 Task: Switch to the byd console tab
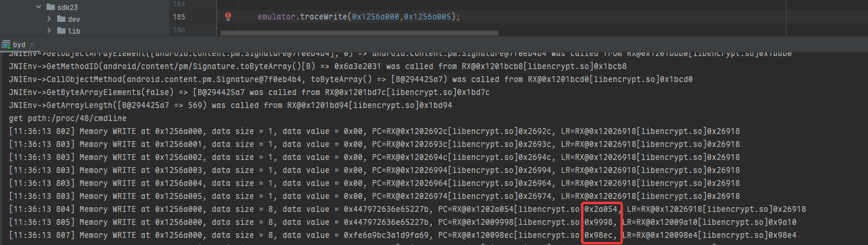[19, 45]
